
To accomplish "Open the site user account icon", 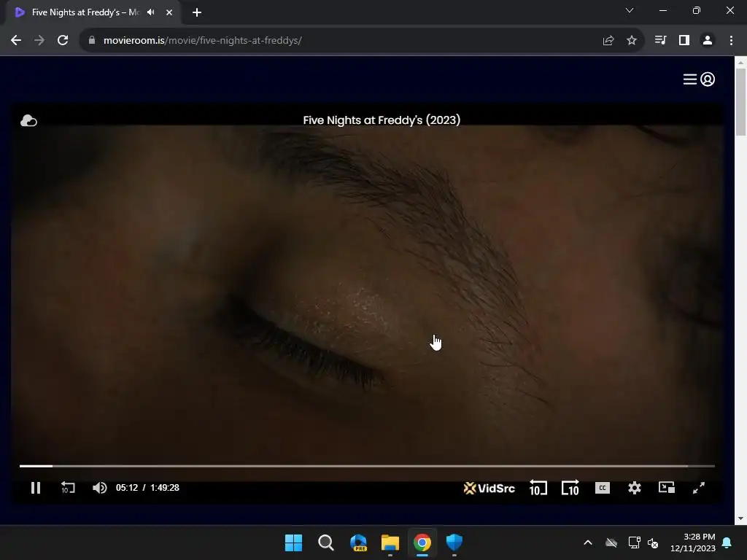I will (x=708, y=79).
